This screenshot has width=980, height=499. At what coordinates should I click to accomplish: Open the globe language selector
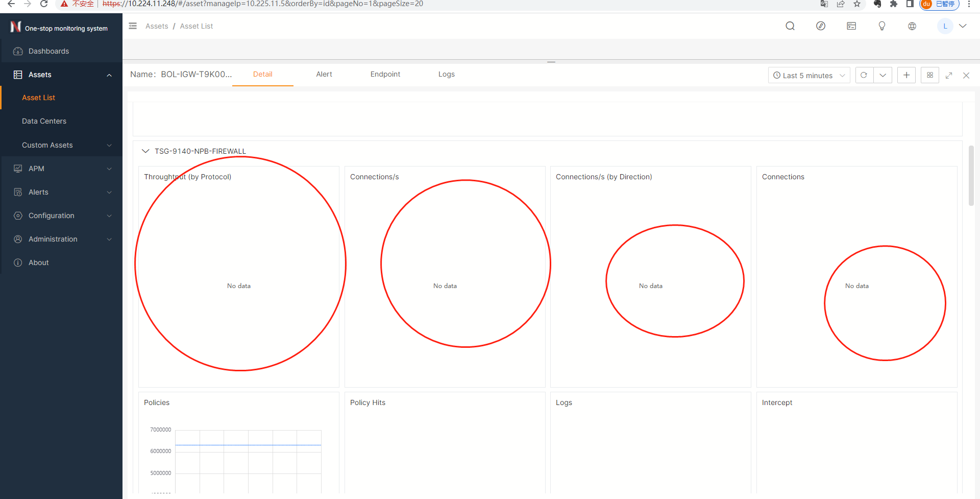(x=912, y=26)
